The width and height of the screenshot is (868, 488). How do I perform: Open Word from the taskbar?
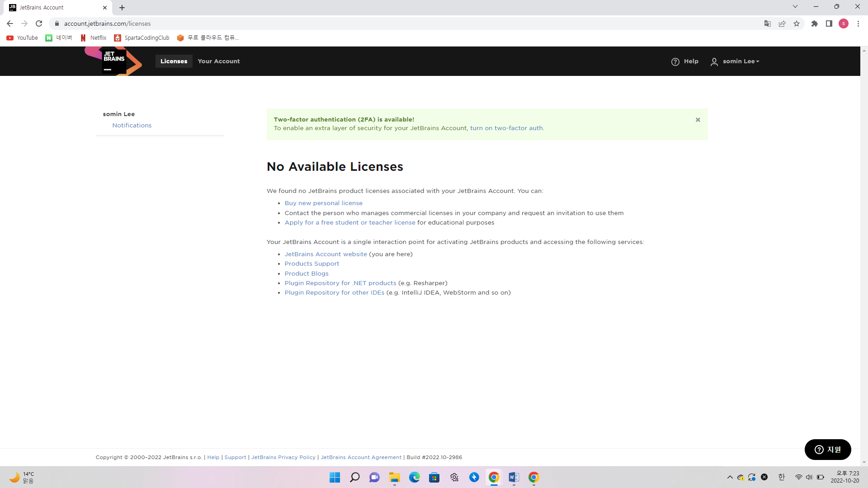514,477
